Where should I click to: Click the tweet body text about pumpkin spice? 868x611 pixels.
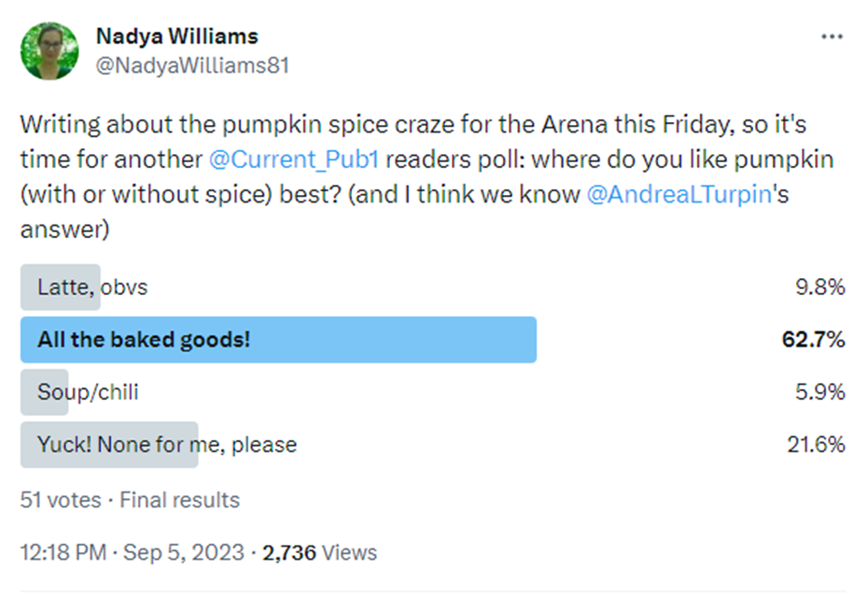[427, 176]
